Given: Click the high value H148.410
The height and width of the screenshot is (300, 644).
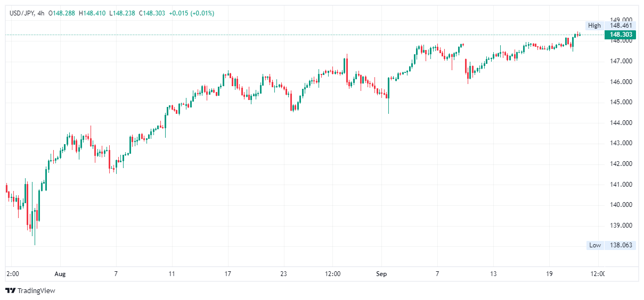Looking at the screenshot, I should [93, 13].
